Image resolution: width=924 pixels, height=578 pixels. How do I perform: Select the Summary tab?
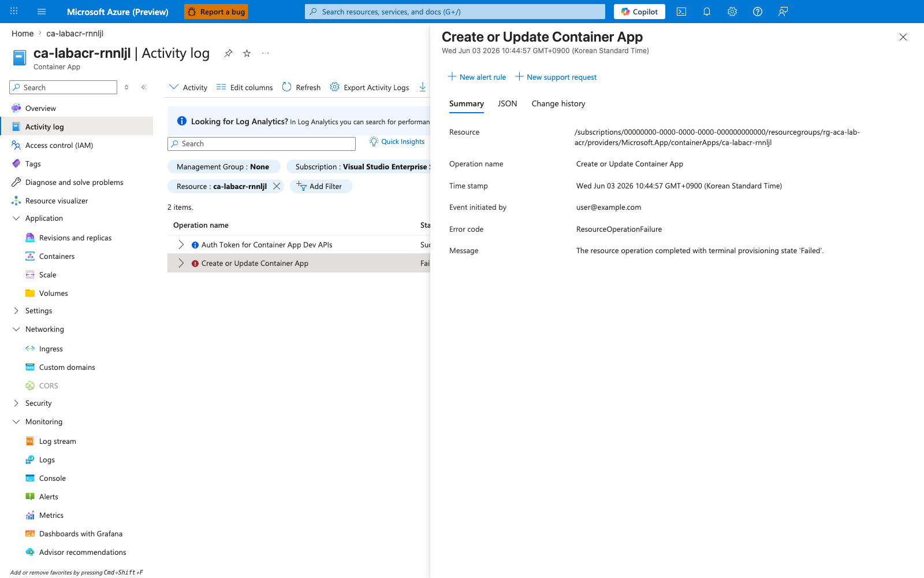click(x=467, y=103)
